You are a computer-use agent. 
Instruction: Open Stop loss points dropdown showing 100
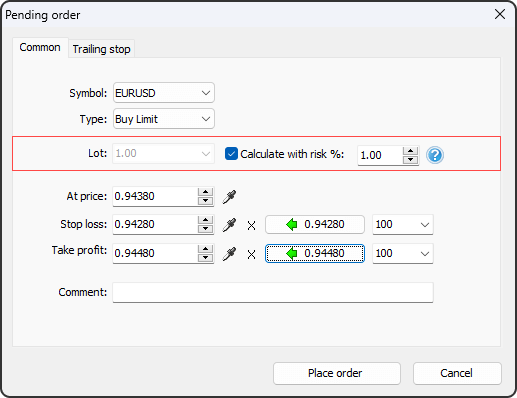pyautogui.click(x=403, y=224)
